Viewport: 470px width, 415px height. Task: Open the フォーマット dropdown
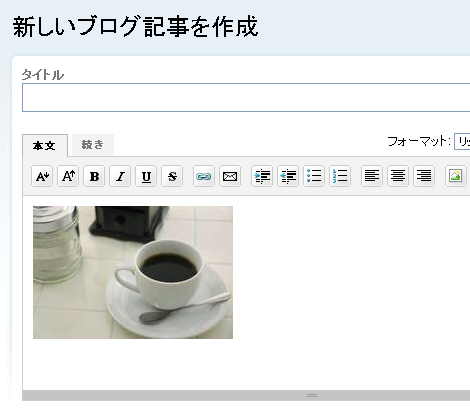pos(462,142)
